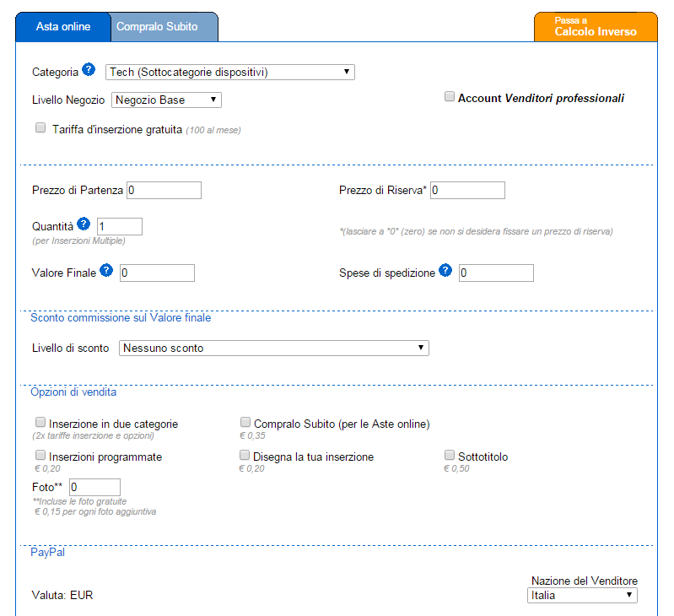Toggle Compralo Subito per le Aste online
674x616 pixels.
click(x=245, y=422)
